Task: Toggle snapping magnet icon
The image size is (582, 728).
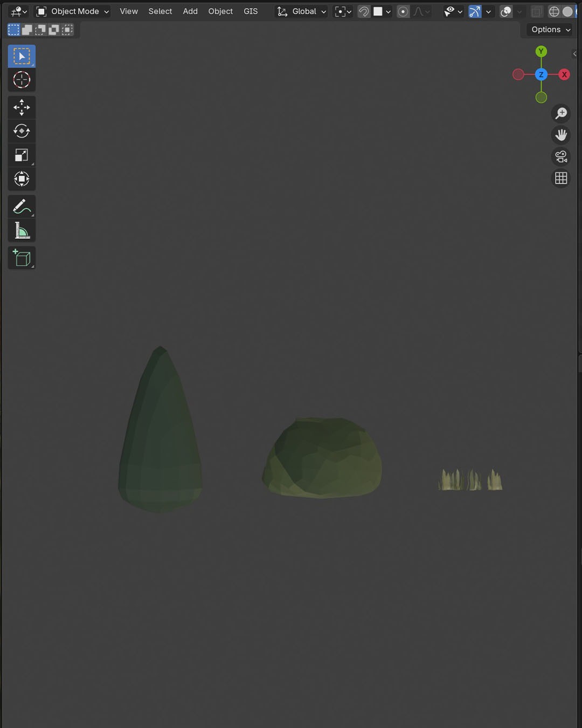Action: point(364,11)
